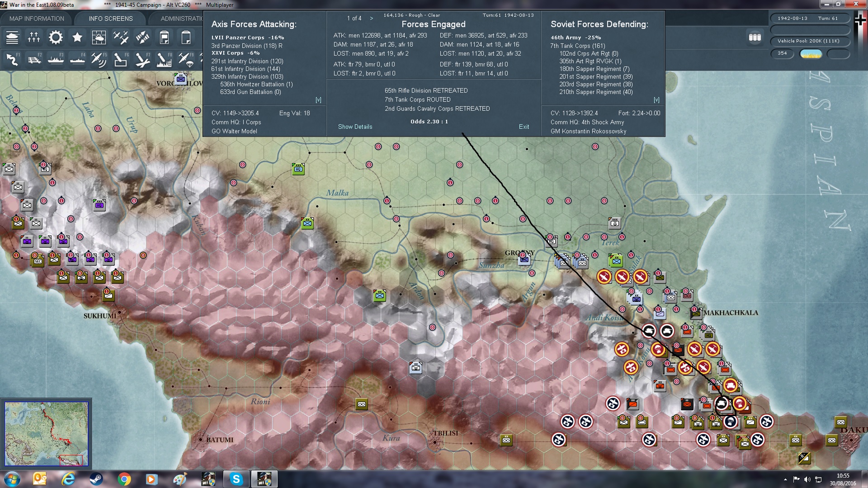Screen dimensions: 868x488
Task: Go to next battle report arrow
Action: tap(372, 19)
